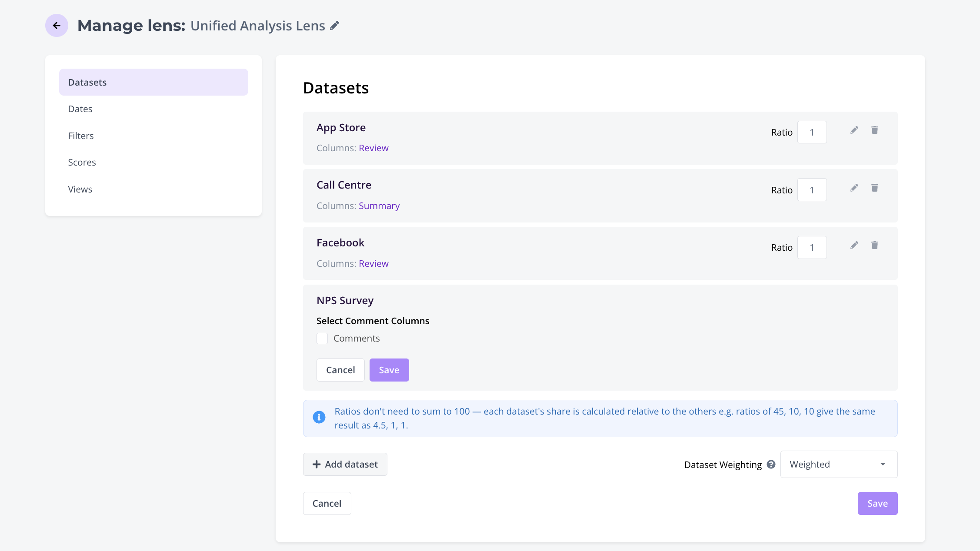Go to the Filters section
This screenshot has width=980, height=551.
81,136
